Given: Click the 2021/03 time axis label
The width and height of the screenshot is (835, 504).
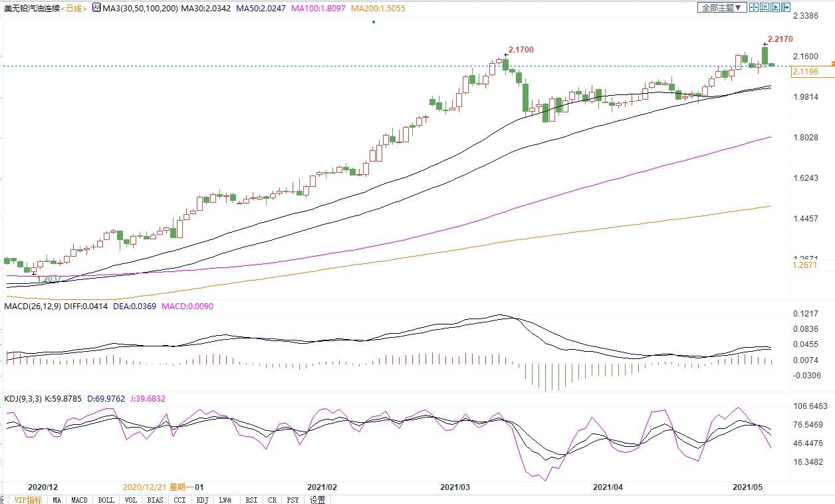Looking at the screenshot, I should [x=455, y=487].
